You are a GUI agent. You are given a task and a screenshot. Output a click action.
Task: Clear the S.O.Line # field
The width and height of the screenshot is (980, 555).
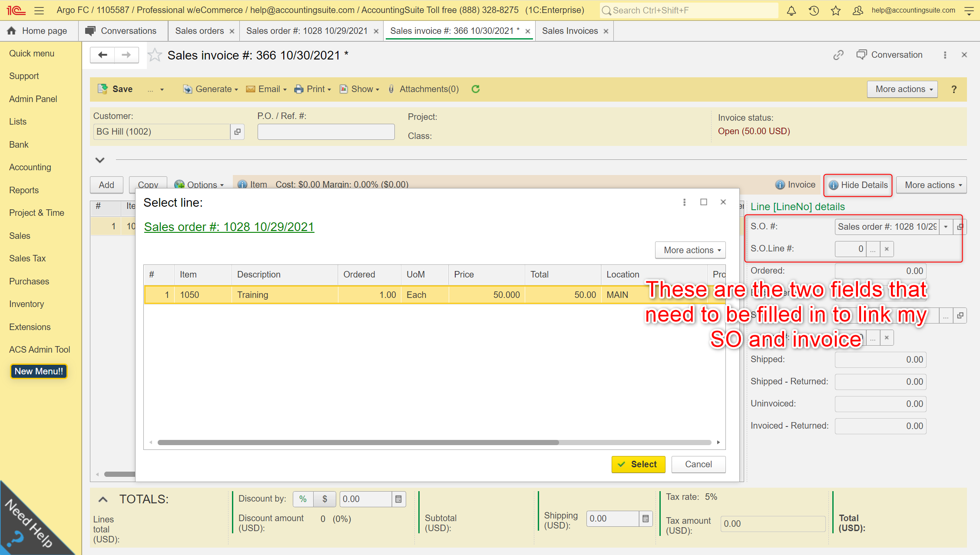point(887,249)
